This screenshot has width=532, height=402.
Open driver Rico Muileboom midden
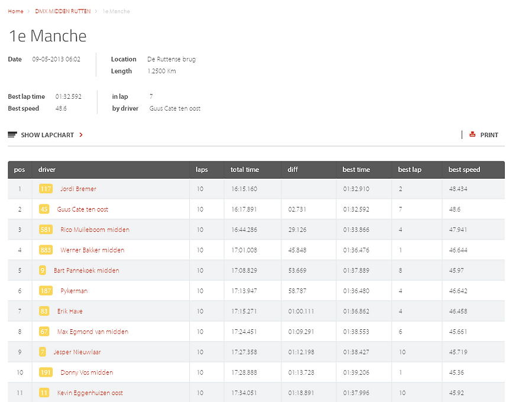pos(95,229)
